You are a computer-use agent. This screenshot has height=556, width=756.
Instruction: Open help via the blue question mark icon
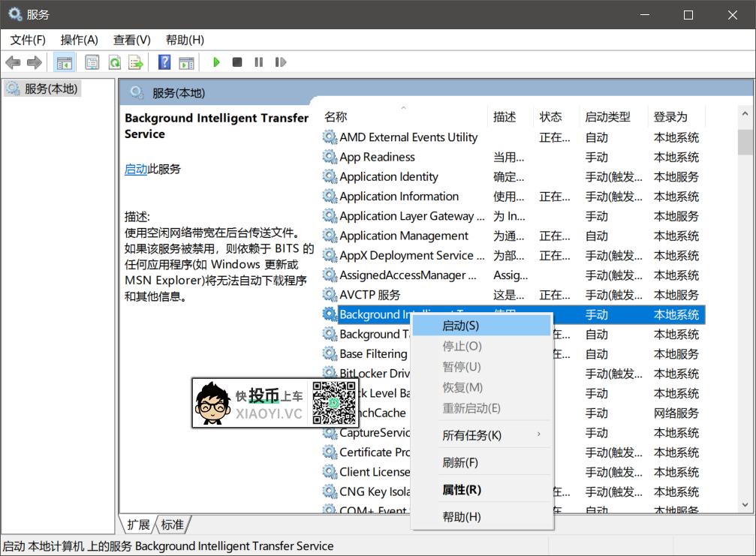pos(163,62)
